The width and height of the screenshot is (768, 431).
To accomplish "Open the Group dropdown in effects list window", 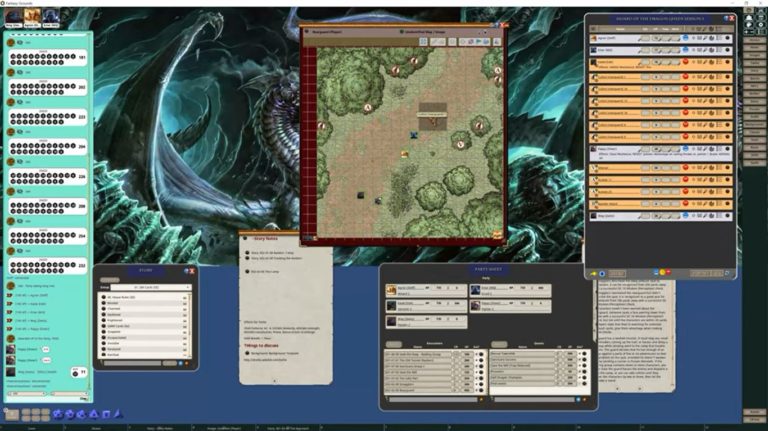I will 150,287.
